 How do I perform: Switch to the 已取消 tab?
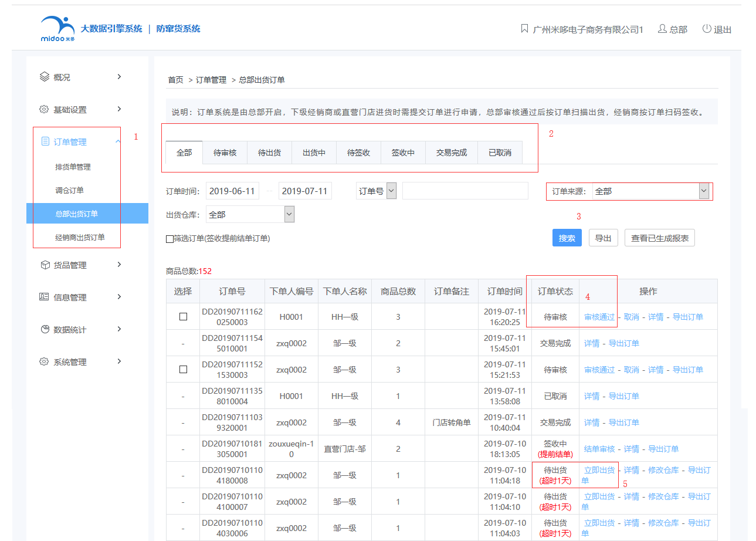[x=500, y=153]
